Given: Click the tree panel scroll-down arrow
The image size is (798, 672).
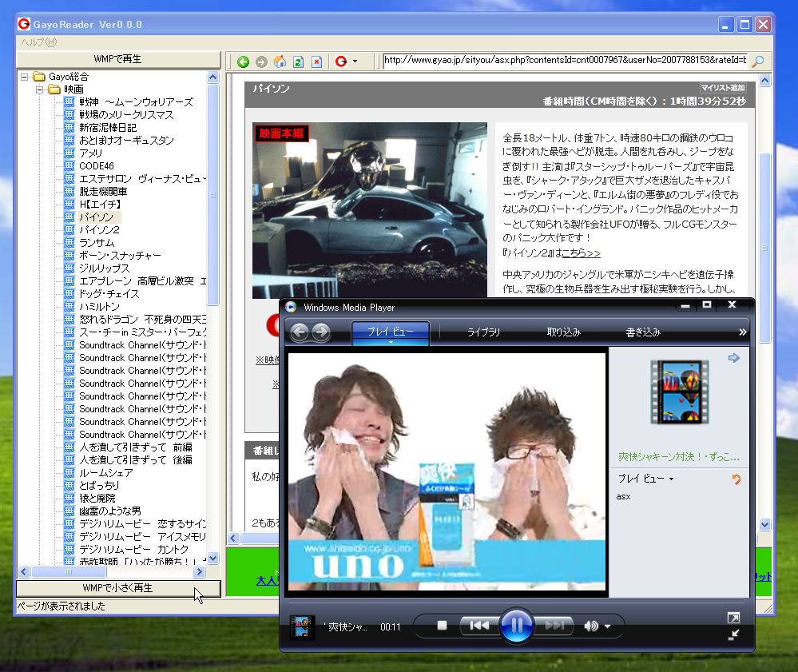Looking at the screenshot, I should point(213,558).
